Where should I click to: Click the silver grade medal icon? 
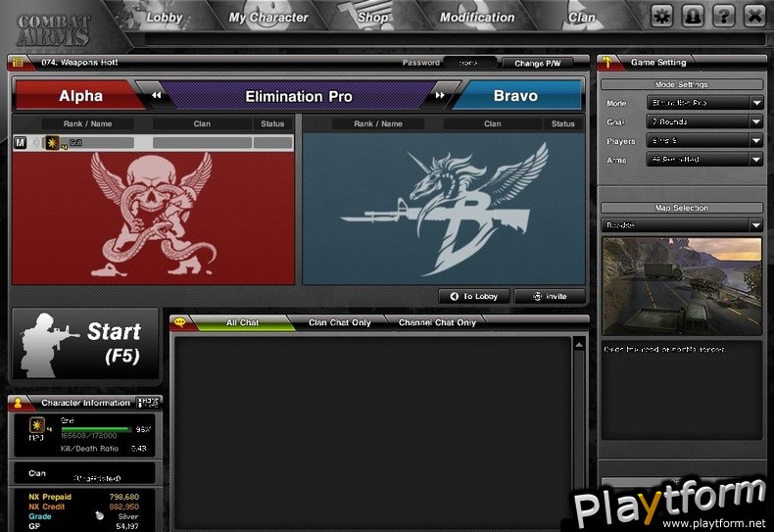(100, 515)
